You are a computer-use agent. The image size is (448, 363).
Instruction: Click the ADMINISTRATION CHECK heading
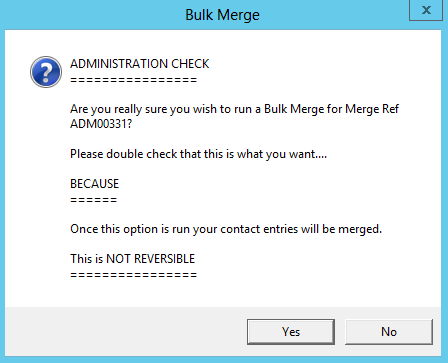(140, 64)
